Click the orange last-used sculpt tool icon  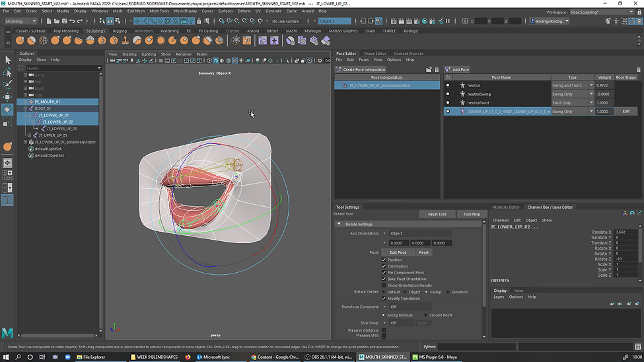point(7,147)
